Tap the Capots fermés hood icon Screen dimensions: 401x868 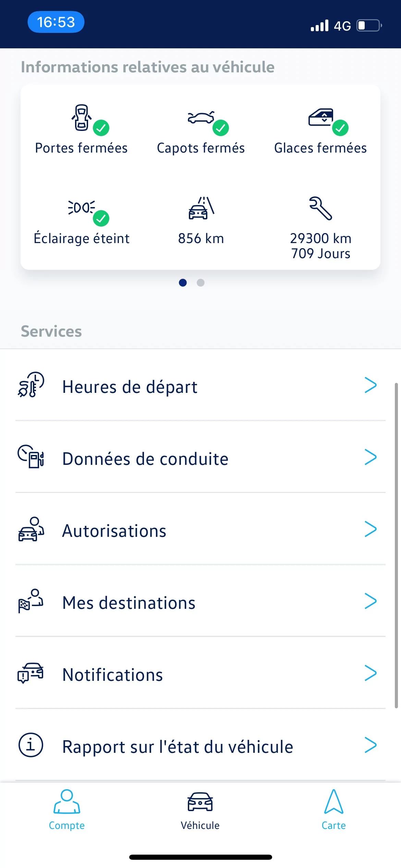point(201,117)
